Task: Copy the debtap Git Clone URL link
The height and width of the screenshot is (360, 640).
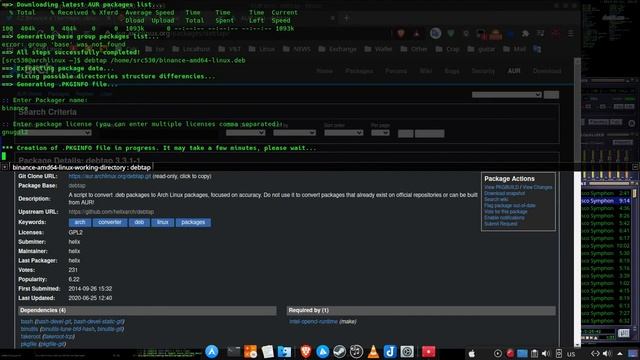Action: pyautogui.click(x=110, y=176)
